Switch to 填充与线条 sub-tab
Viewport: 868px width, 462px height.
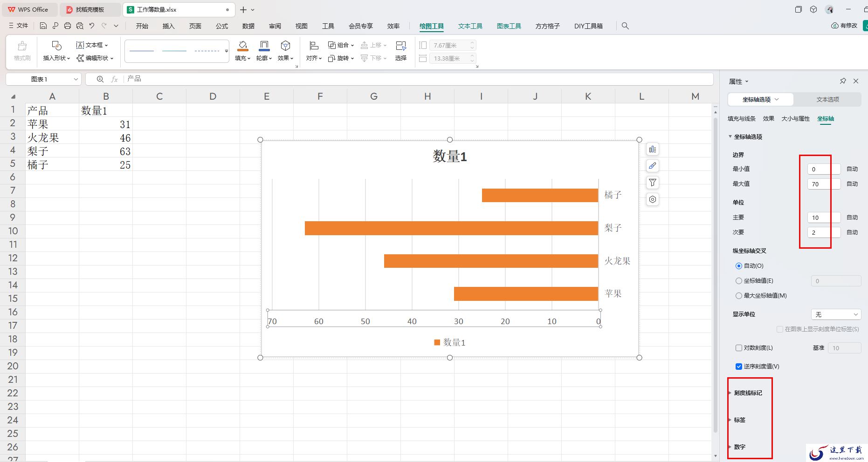[741, 119]
